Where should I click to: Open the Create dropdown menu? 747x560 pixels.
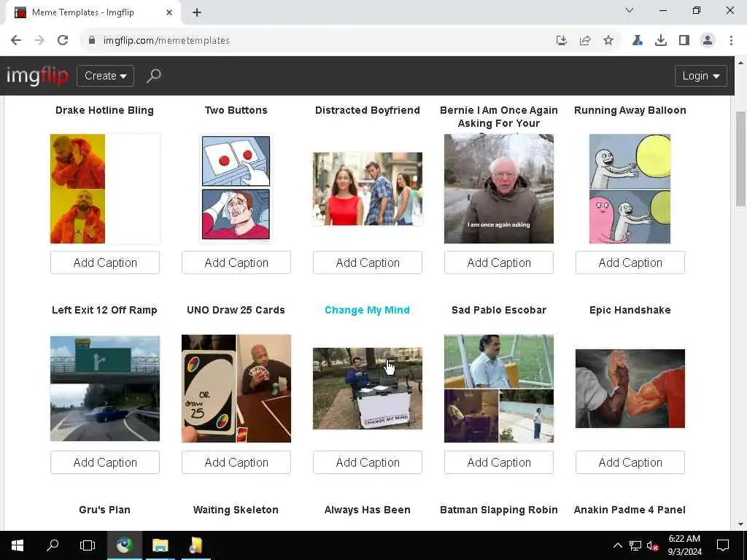[x=105, y=76]
